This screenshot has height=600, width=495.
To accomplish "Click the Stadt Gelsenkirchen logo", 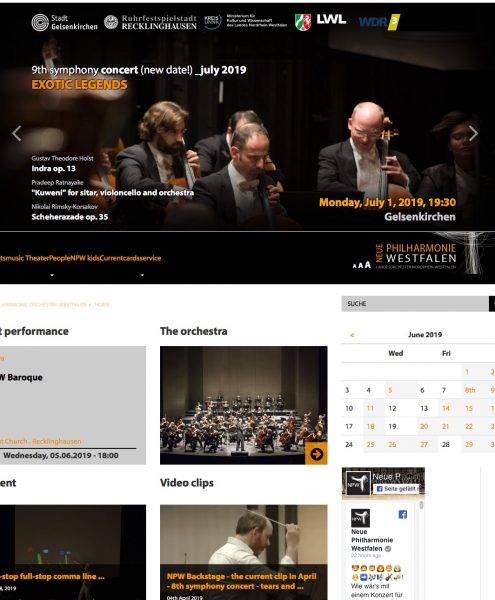I will pyautogui.click(x=64, y=22).
